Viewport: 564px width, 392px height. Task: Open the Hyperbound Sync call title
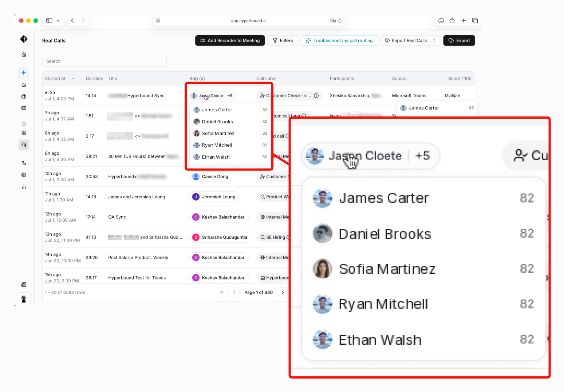[146, 96]
